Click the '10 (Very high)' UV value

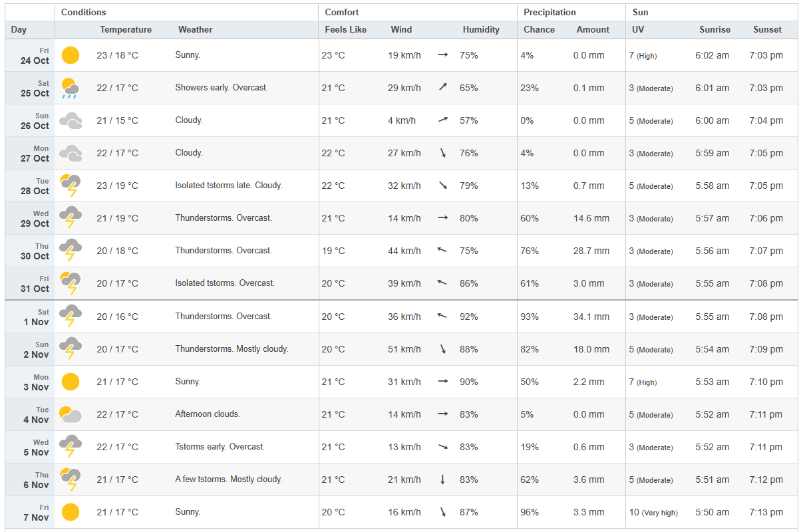[x=653, y=512]
